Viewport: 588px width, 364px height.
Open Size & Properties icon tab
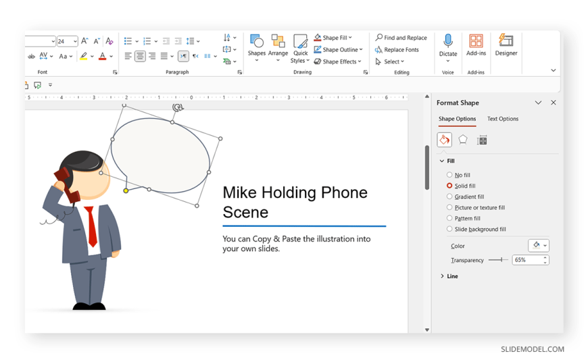click(482, 140)
